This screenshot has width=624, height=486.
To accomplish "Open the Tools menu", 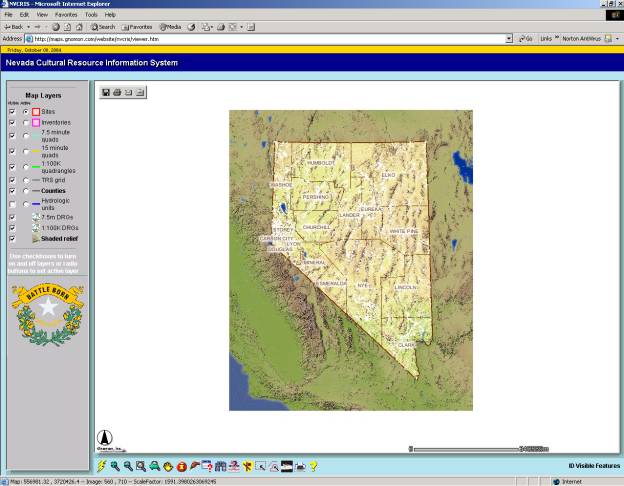I will coord(91,15).
